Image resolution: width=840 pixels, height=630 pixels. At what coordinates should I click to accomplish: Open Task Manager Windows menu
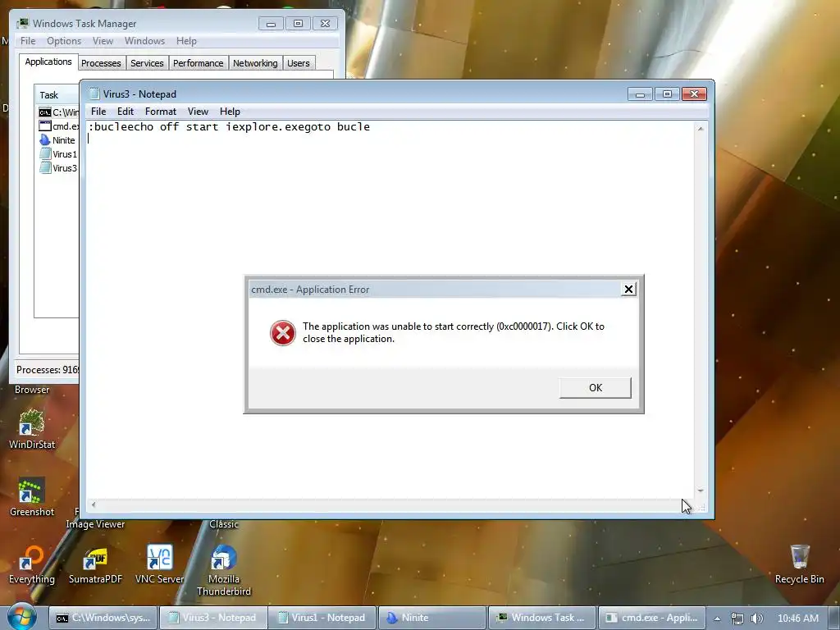(x=144, y=41)
